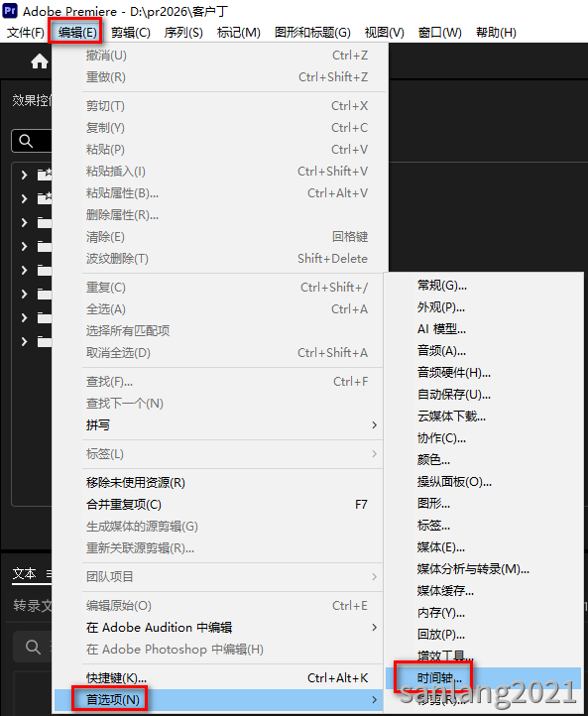Open the 标记(M) menu

239,33
